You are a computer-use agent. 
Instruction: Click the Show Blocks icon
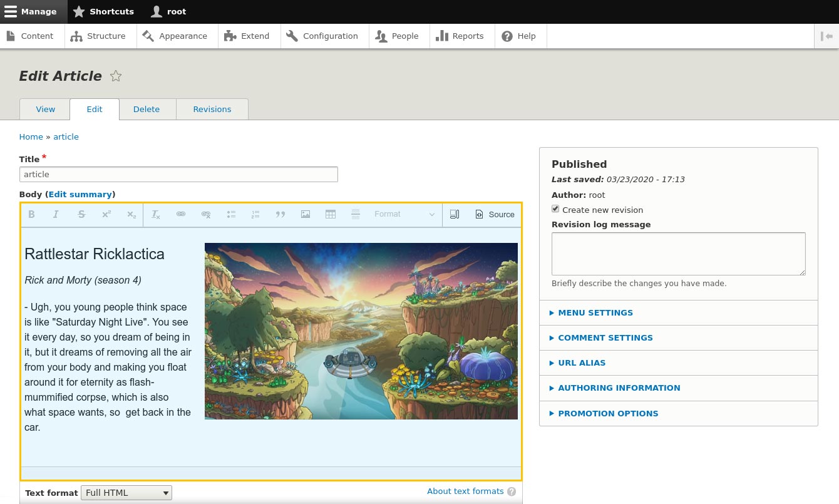(455, 214)
